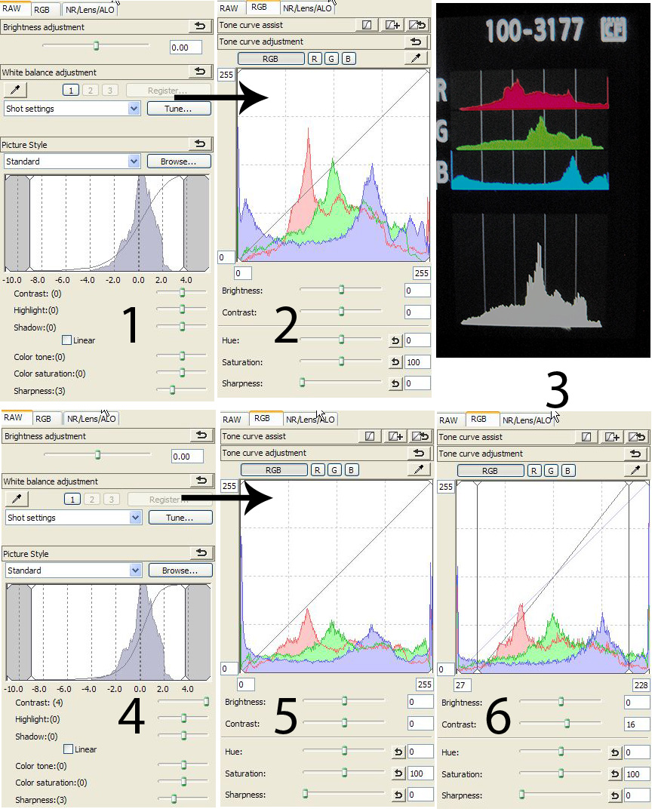Image resolution: width=655 pixels, height=812 pixels.
Task: Click tone curve eyedropper in panel 2
Action: pyautogui.click(x=416, y=58)
